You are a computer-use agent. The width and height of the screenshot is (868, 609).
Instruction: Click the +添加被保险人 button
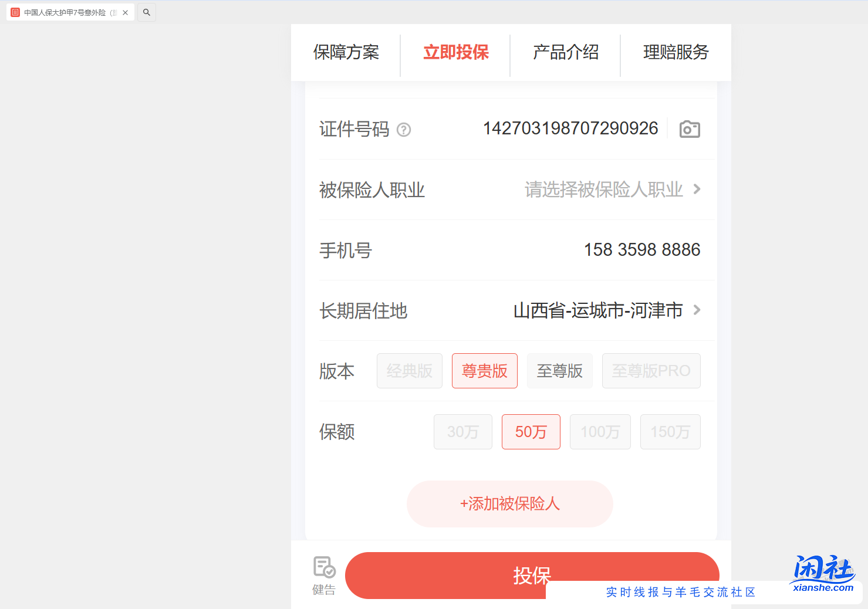pyautogui.click(x=509, y=504)
